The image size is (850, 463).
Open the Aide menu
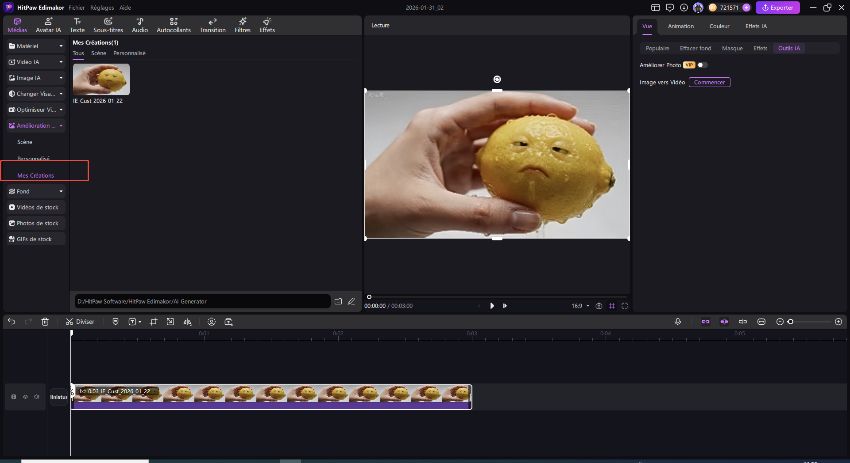click(125, 8)
